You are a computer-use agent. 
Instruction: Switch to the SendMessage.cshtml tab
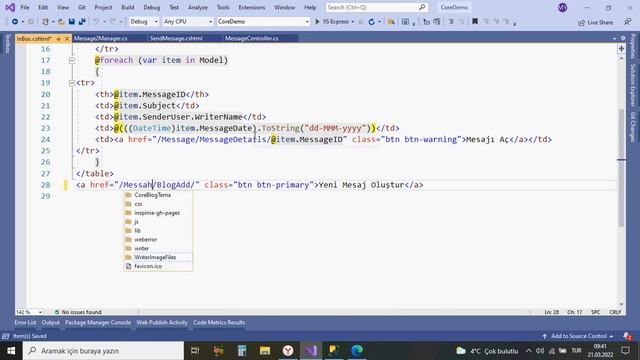pos(176,38)
